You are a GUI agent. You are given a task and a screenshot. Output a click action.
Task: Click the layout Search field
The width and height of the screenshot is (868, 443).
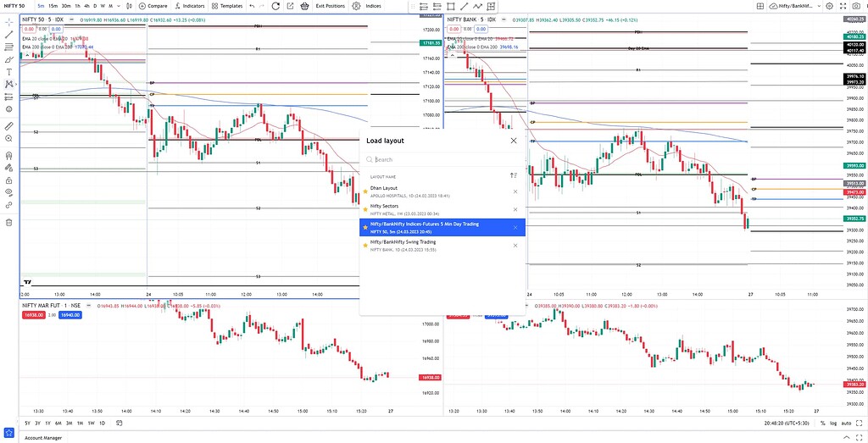[442, 159]
